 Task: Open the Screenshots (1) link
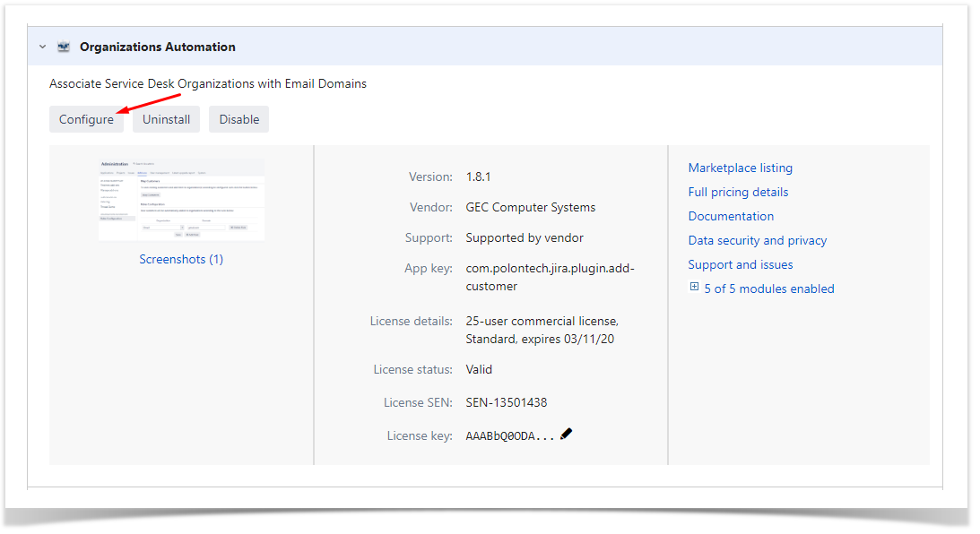pos(181,259)
